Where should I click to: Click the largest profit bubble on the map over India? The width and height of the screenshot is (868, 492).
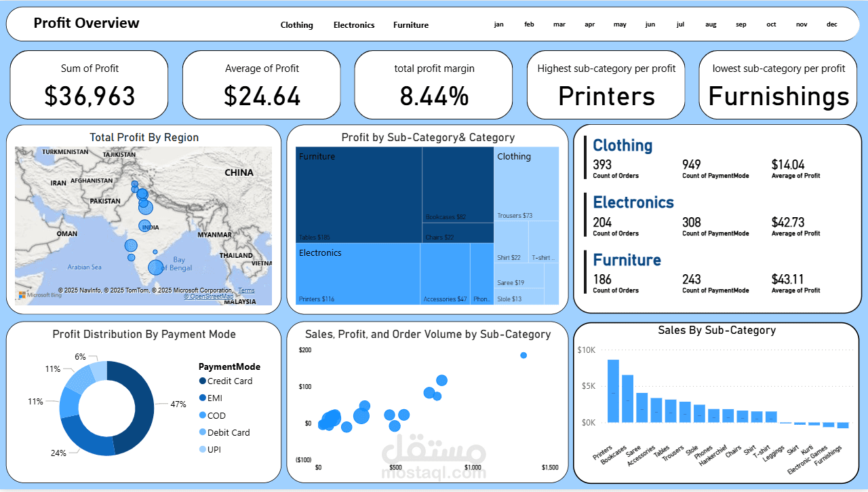(x=144, y=206)
